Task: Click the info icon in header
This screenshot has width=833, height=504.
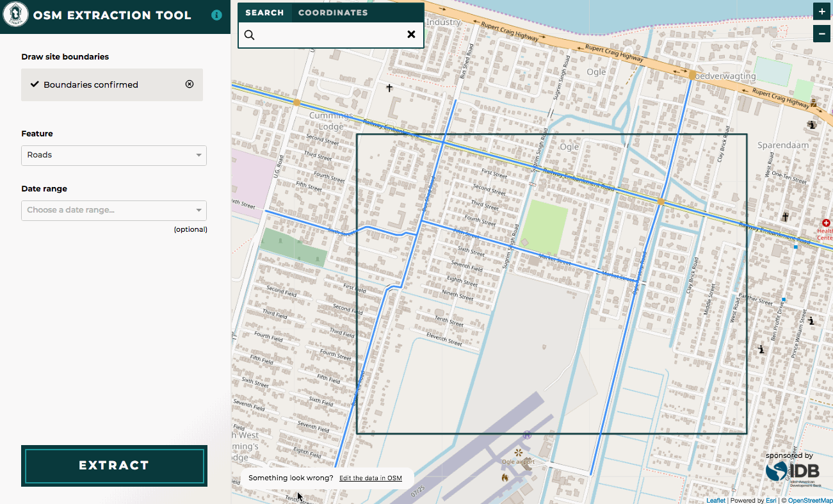Action: tap(216, 15)
